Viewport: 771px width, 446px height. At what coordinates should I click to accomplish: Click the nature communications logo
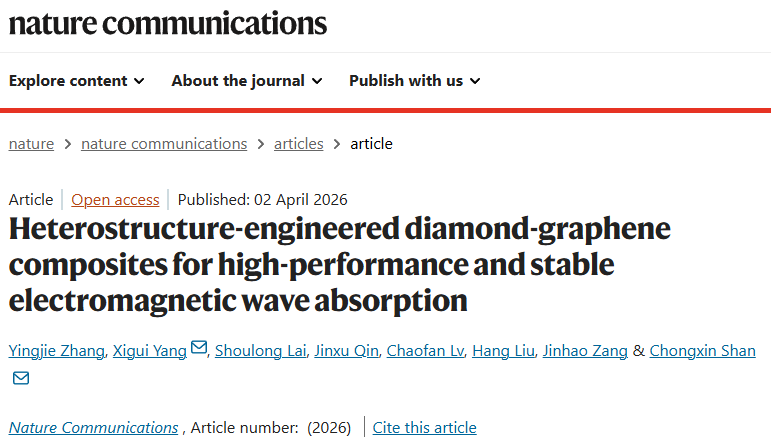pos(167,23)
